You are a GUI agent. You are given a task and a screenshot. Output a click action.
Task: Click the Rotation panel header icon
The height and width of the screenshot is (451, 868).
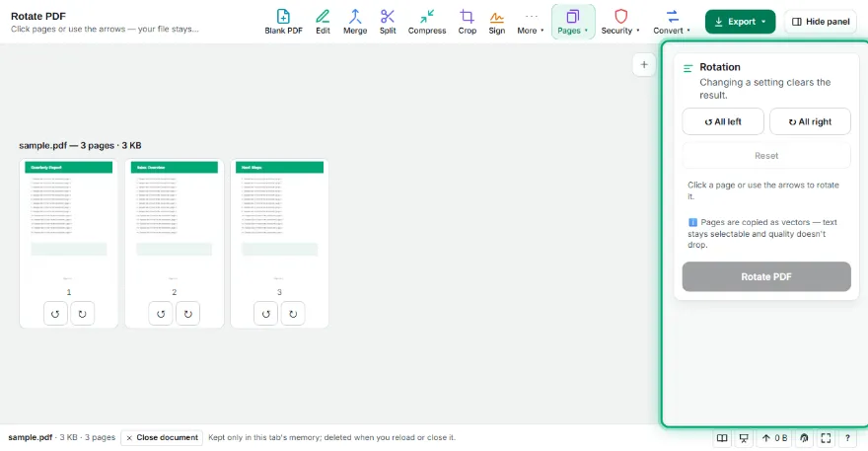pos(688,68)
